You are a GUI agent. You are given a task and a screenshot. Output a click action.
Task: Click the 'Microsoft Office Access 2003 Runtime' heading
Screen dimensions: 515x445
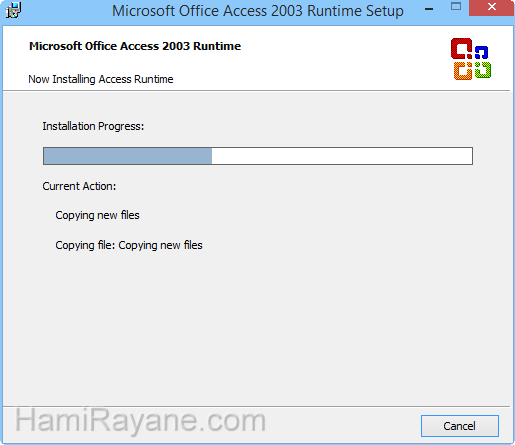point(135,46)
